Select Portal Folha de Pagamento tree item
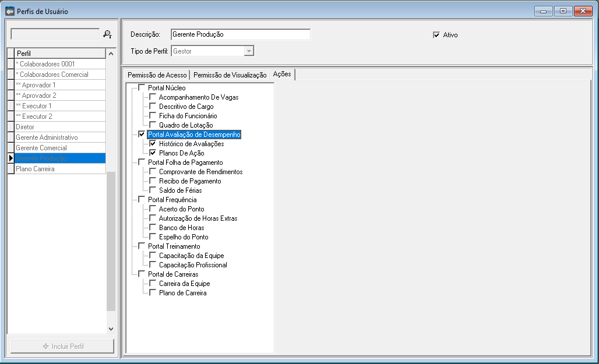 [x=185, y=162]
